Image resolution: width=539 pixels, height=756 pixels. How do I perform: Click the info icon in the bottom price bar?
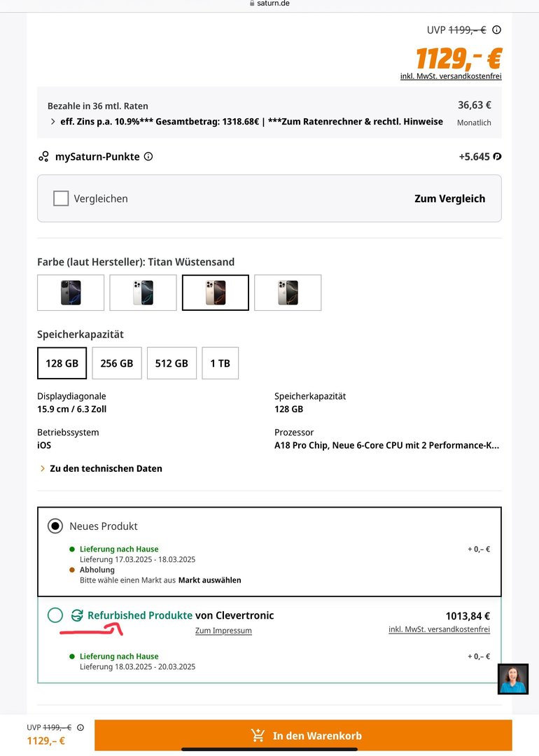(80, 727)
